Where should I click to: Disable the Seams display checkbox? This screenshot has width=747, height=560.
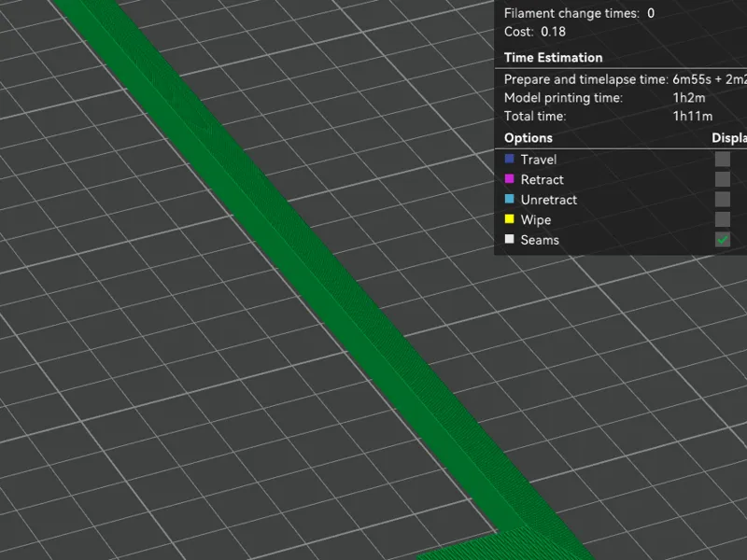(722, 240)
